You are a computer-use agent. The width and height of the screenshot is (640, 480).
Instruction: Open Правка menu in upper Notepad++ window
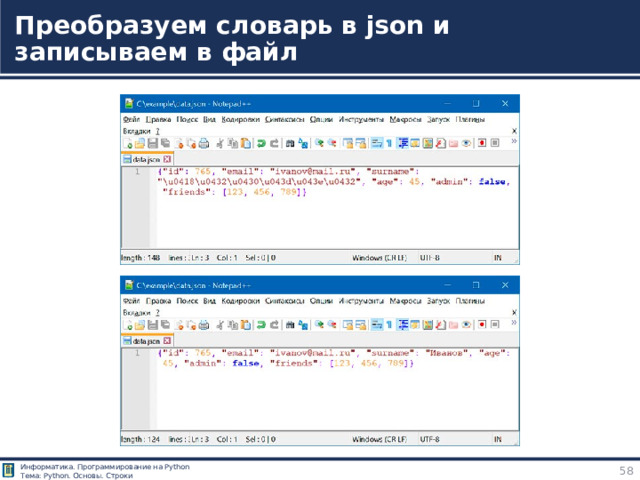(x=158, y=120)
